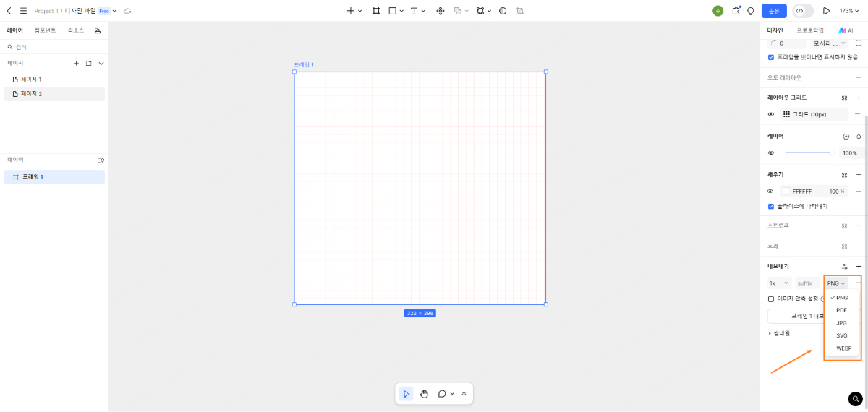Viewport: 868px width, 412px height.
Task: Open the 173% zoom level dropdown
Action: (849, 11)
